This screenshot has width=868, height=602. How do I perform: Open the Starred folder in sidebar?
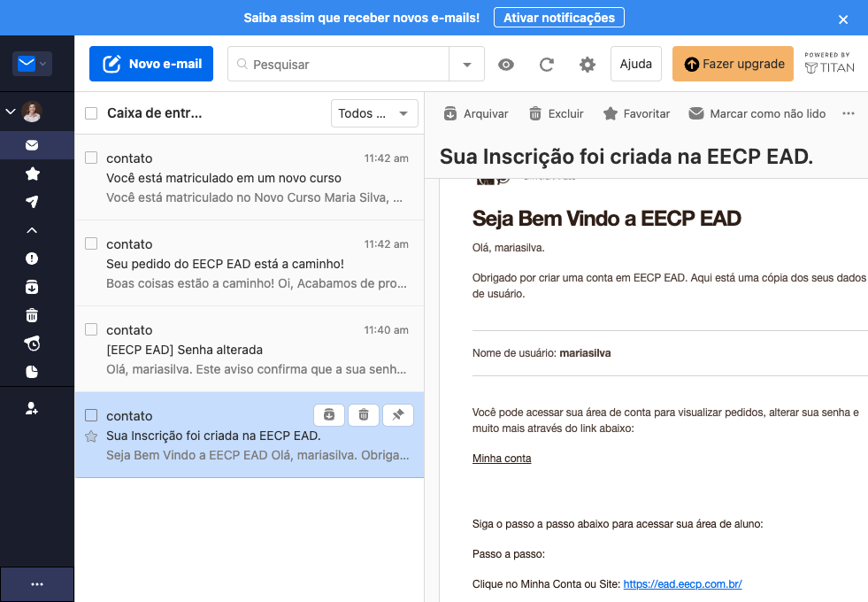pyautogui.click(x=32, y=174)
